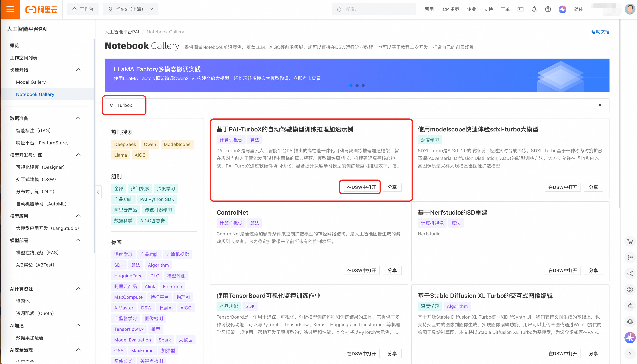Open the notifications bell
Viewport: 637px width, 364px height.
coord(534,9)
